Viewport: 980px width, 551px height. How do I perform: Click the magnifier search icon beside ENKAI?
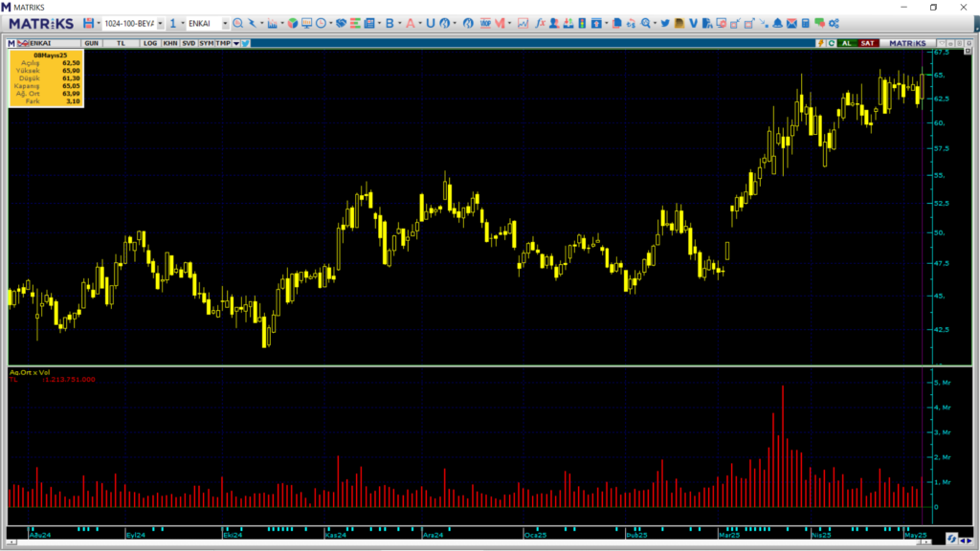pos(237,23)
